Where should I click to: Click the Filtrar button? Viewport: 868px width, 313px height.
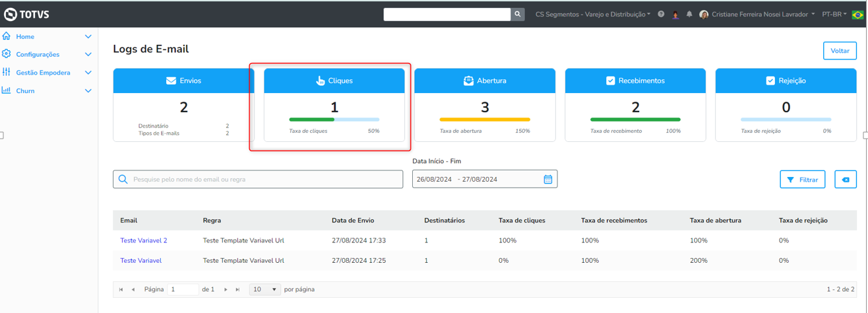[803, 180]
